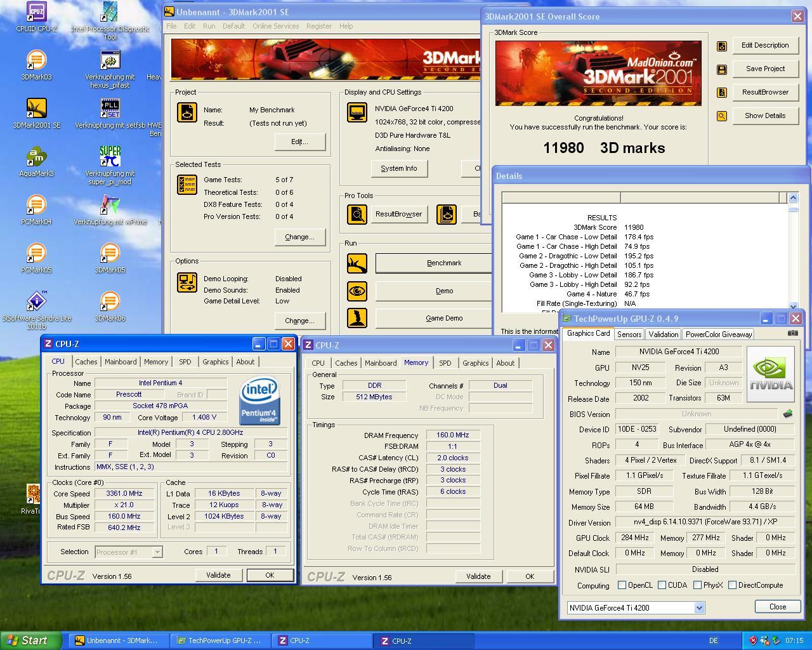Enable the OpenCL checkbox in GPU-Z
This screenshot has width=812, height=650.
pos(622,585)
